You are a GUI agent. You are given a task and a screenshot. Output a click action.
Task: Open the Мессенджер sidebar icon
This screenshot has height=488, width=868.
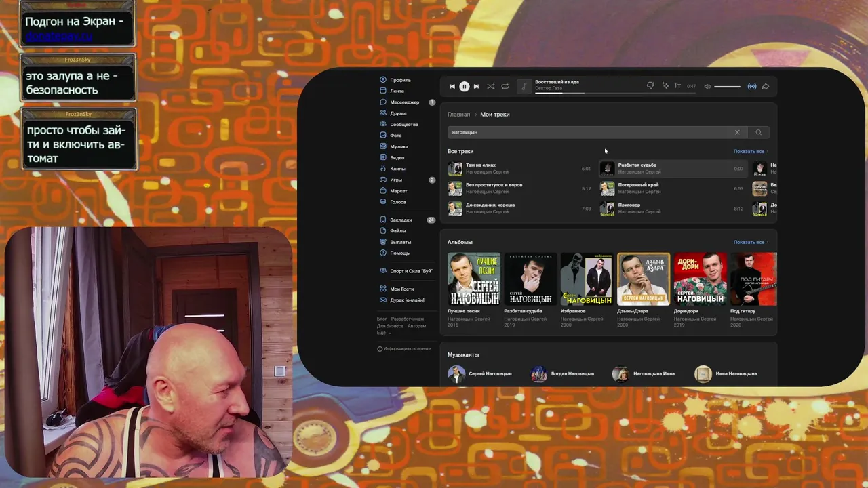(x=383, y=102)
